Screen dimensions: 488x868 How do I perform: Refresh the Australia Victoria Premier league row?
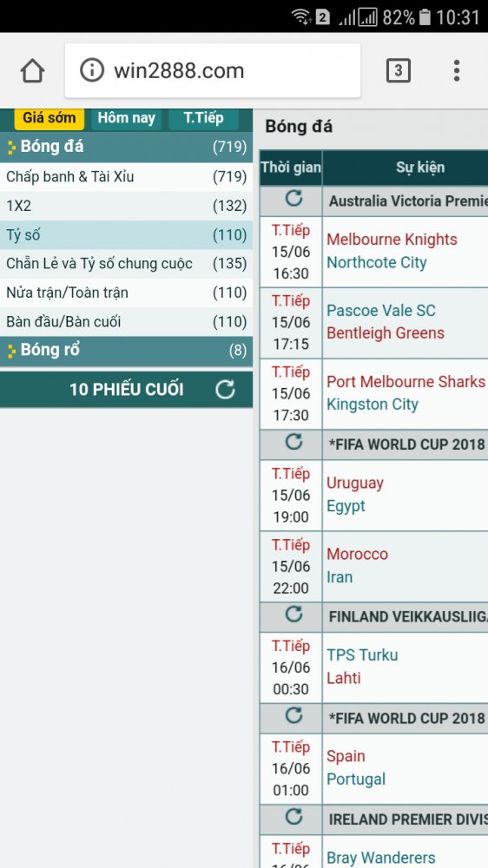(293, 198)
